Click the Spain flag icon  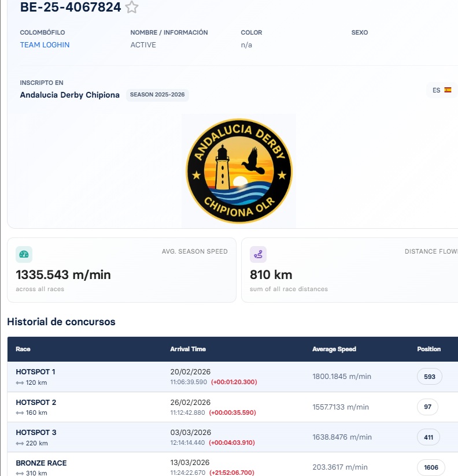point(448,90)
